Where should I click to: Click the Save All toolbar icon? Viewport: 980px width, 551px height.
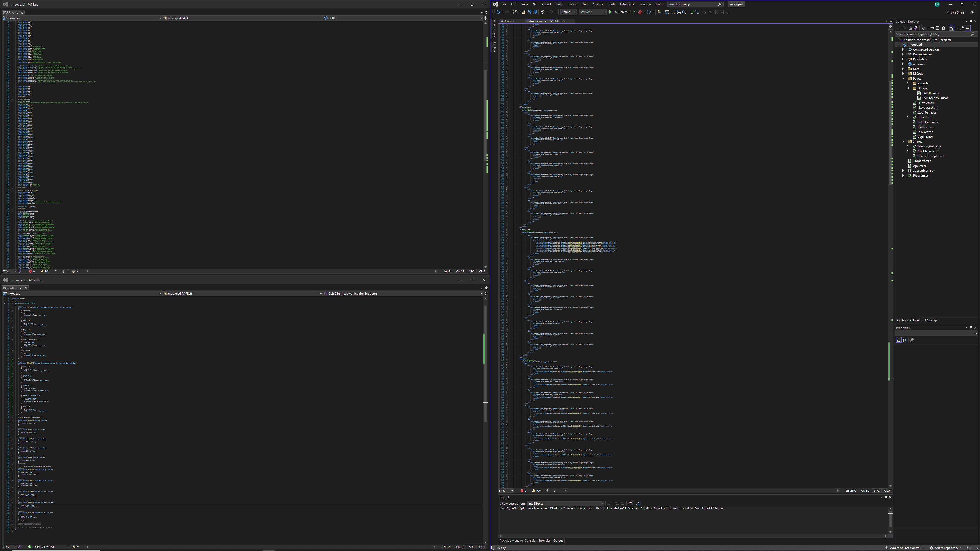[x=535, y=12]
